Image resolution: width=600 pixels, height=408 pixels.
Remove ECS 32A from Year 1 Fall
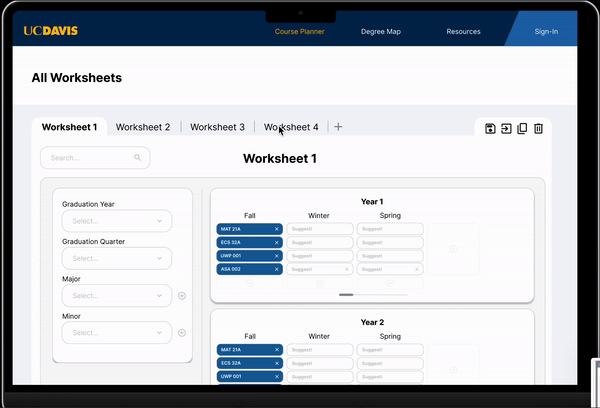click(x=276, y=242)
